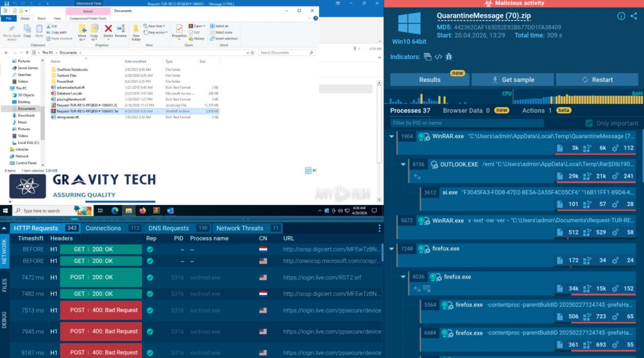Open address bar history dropdown arrow
644x358 pixels.
pos(247,53)
